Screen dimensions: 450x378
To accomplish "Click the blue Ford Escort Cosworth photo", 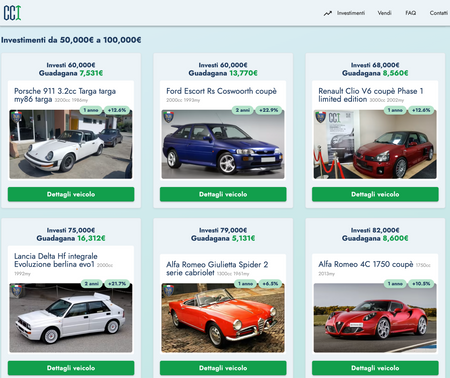I will [x=223, y=144].
